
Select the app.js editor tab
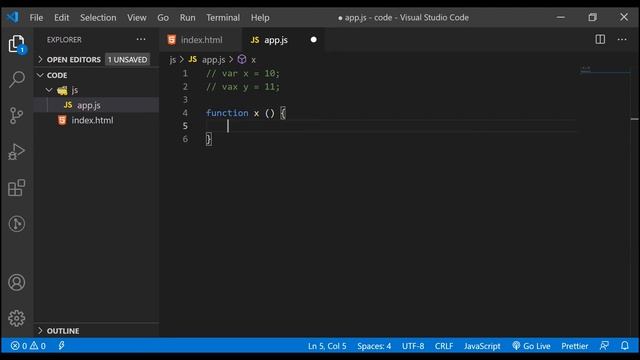click(x=283, y=40)
